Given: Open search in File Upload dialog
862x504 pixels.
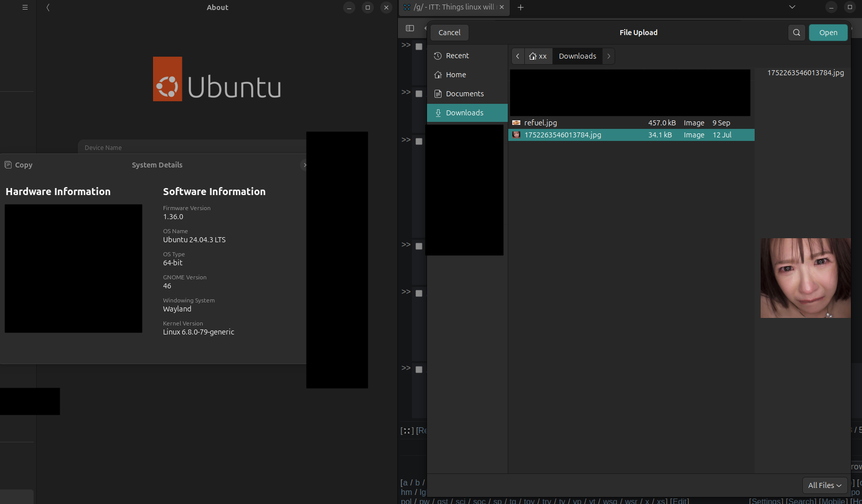Looking at the screenshot, I should [x=797, y=33].
